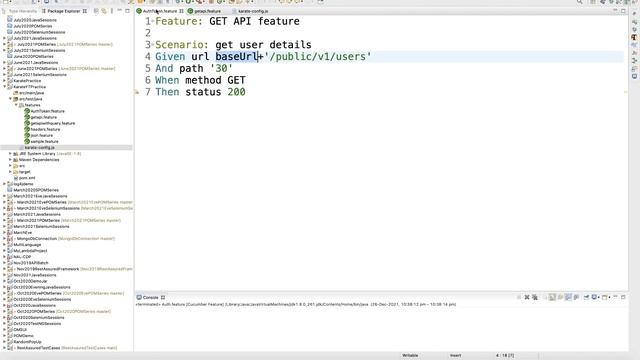Click the Insert mode status bar entry
Image resolution: width=640 pixels, height=360 pixels.
click(456, 356)
